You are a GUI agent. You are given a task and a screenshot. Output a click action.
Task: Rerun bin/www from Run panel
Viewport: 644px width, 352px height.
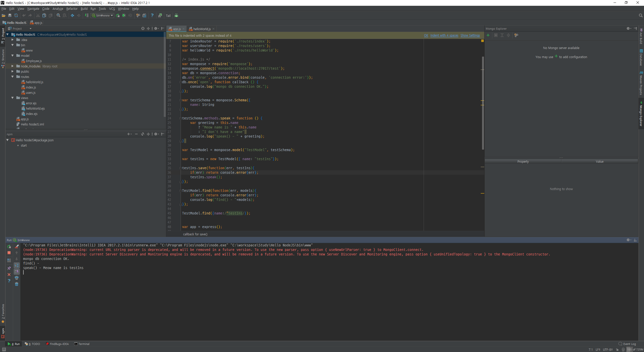click(9, 247)
